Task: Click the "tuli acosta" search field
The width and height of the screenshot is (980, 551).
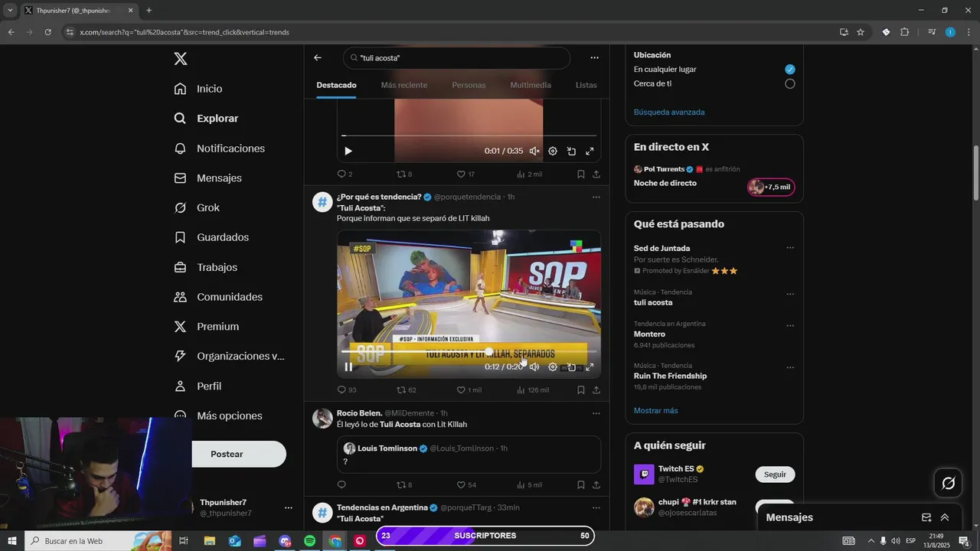Action: pos(457,58)
